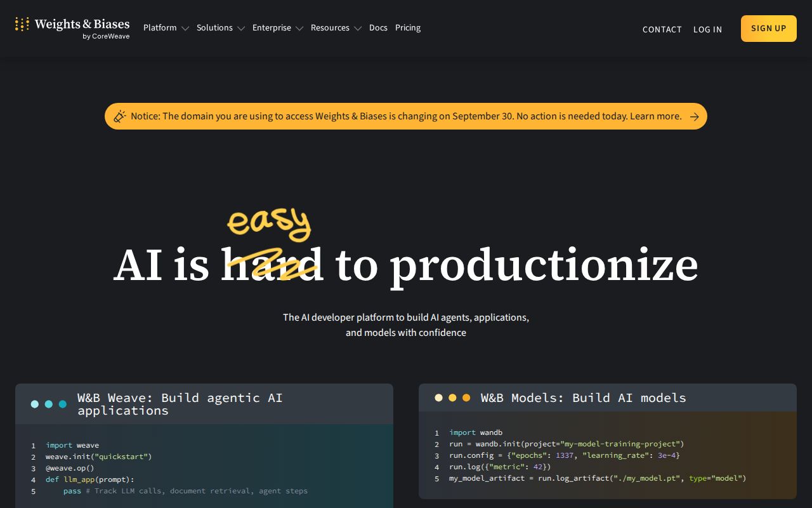Click the weave.init("quickstart") code line

click(99, 457)
